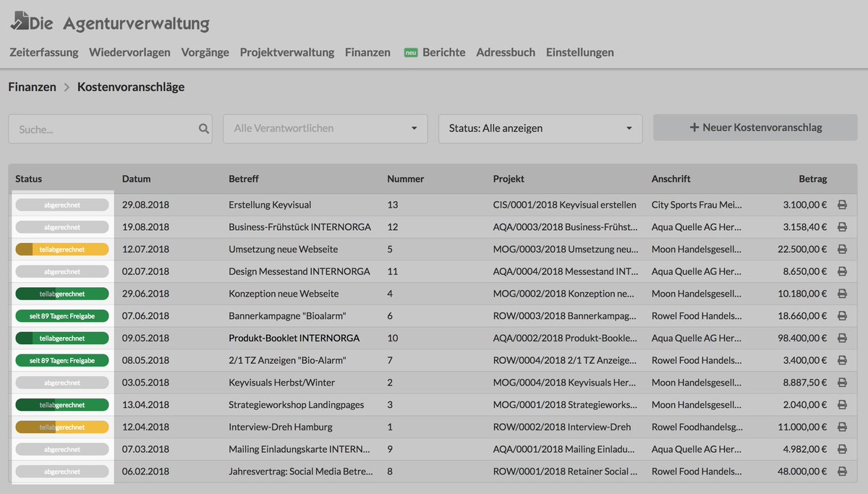Screen dimensions: 868x494
Task: Select the amount "48.000,00 €"
Action: [801, 472]
